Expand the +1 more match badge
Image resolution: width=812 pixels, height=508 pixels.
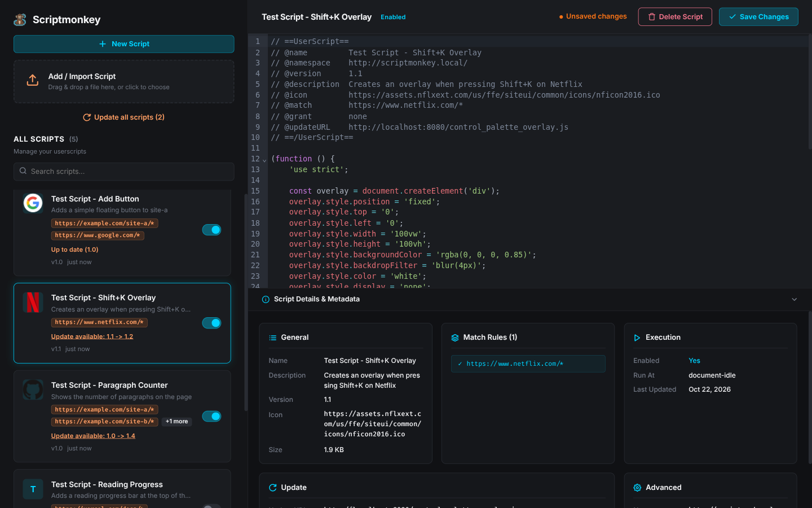177,422
